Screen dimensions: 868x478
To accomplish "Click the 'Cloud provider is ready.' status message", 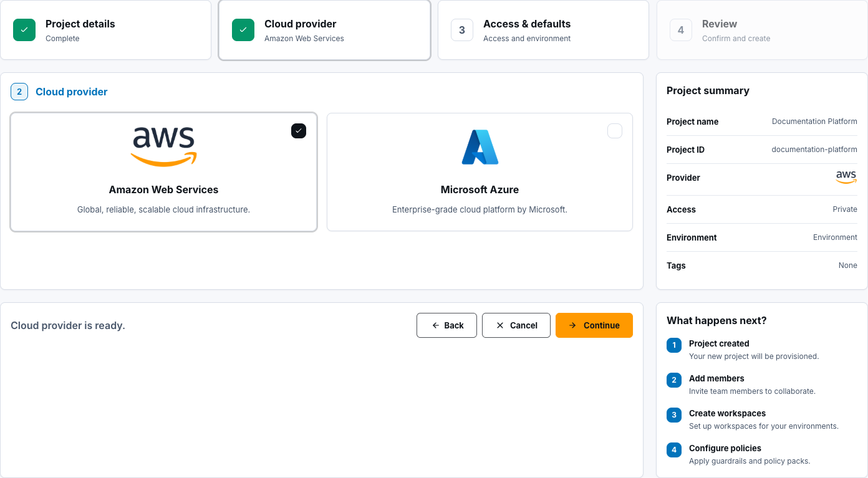I will (x=68, y=325).
